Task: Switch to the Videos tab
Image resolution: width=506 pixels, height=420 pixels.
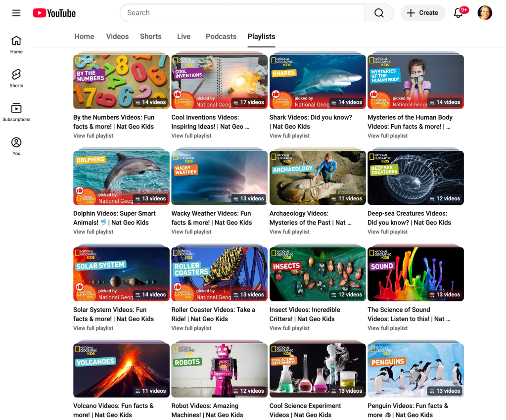Action: [x=117, y=37]
